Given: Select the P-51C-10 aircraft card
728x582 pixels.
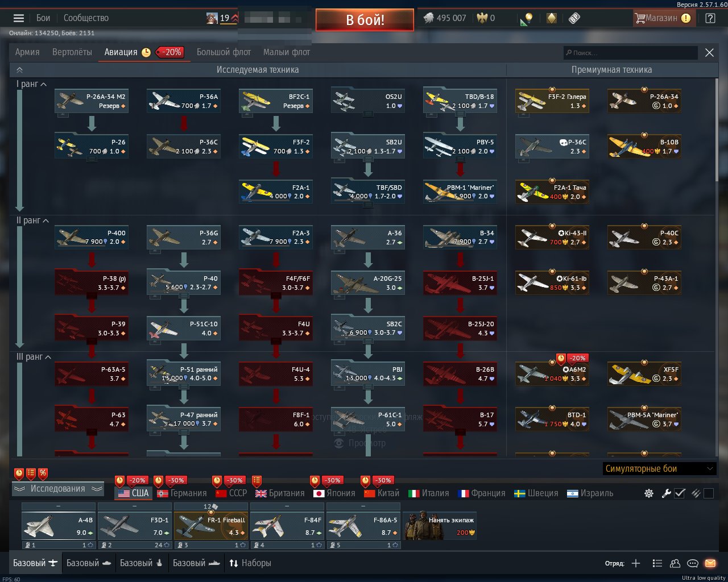Looking at the screenshot, I should [x=183, y=329].
